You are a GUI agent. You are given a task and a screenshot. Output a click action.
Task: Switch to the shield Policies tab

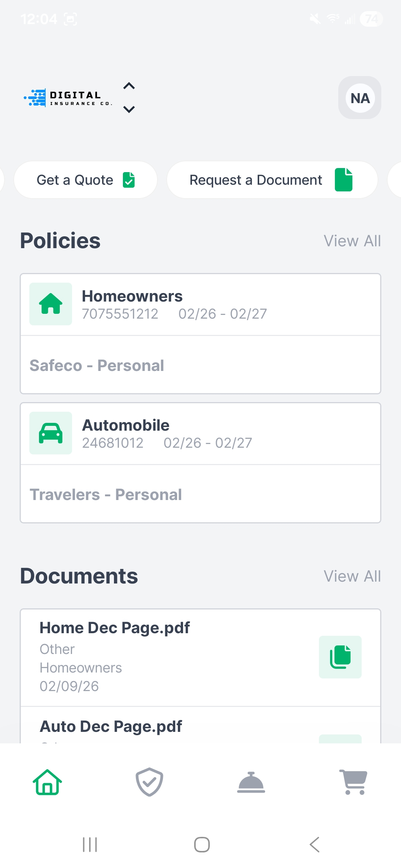point(149,782)
